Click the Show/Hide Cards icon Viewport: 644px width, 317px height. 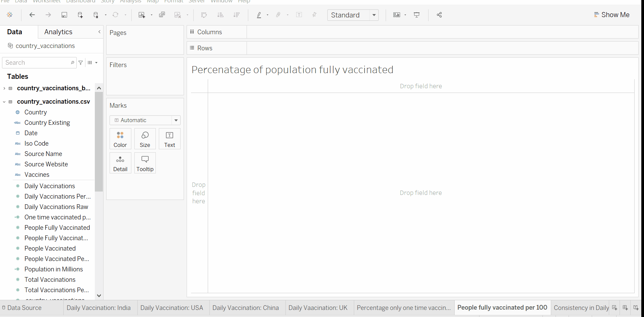[x=397, y=15]
